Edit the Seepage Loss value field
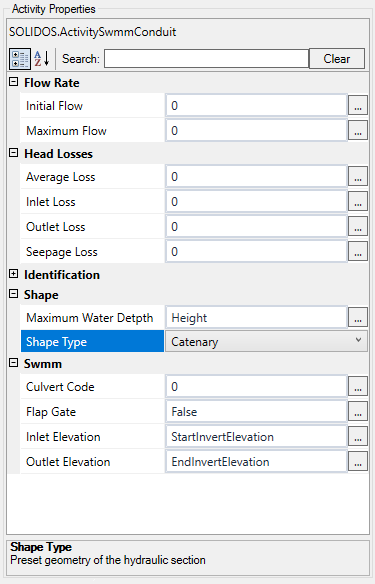The width and height of the screenshot is (375, 584). 256,251
